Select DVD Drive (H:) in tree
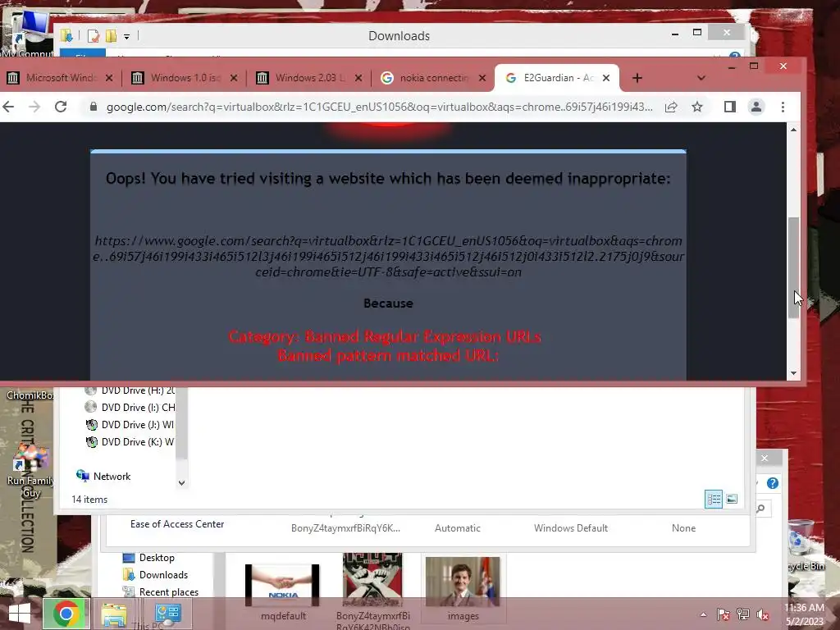 [x=130, y=390]
